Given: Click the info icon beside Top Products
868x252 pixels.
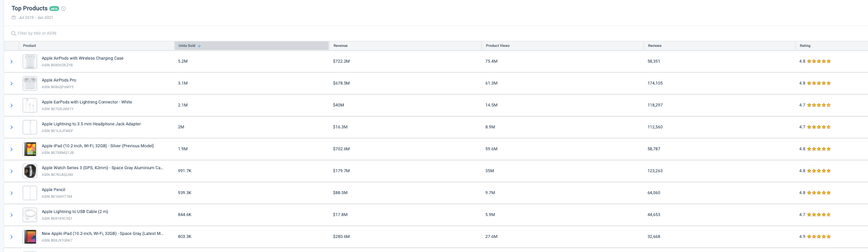Looking at the screenshot, I should [x=63, y=9].
